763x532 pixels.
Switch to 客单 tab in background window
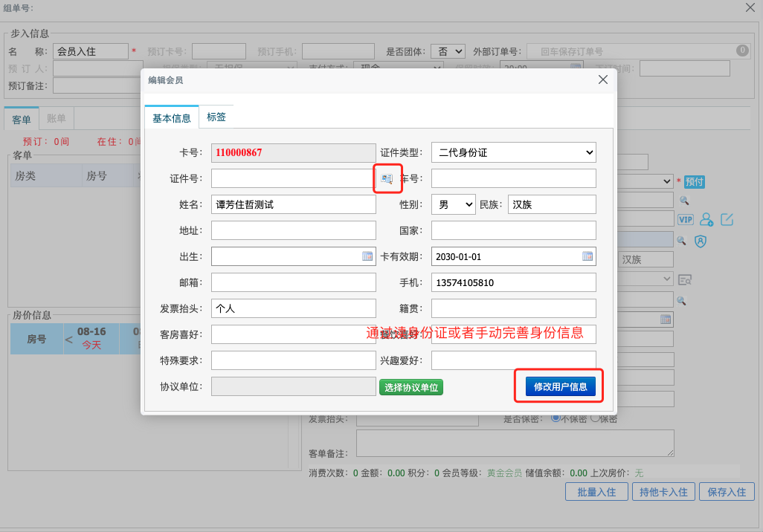click(22, 119)
